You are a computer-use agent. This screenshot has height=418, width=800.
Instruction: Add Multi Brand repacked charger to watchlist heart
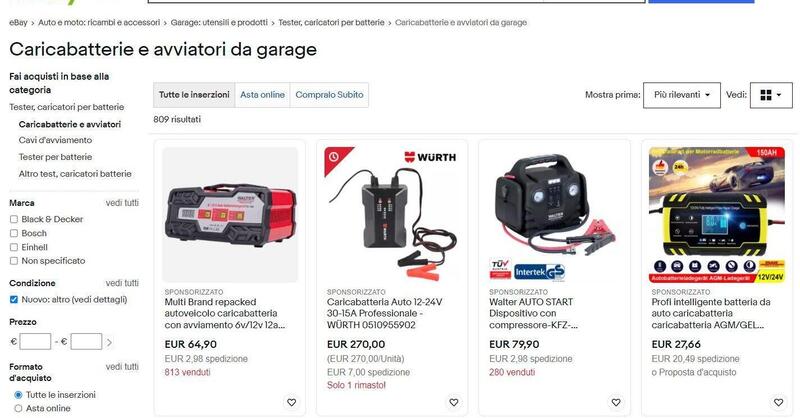point(291,402)
